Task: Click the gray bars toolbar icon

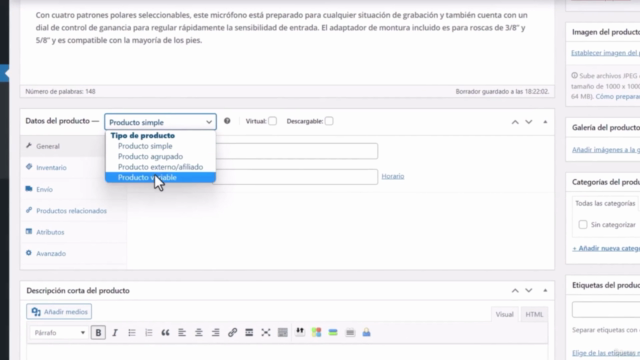Action: coord(350,333)
